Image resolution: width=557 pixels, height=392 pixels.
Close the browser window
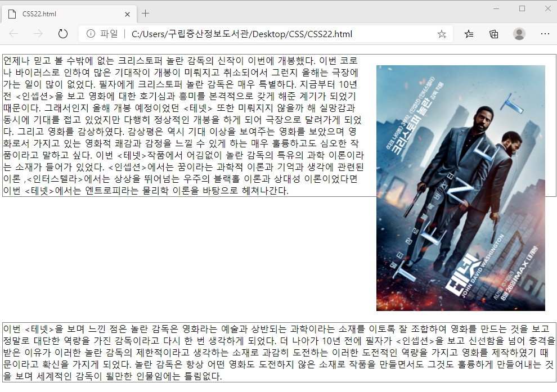tap(548, 8)
